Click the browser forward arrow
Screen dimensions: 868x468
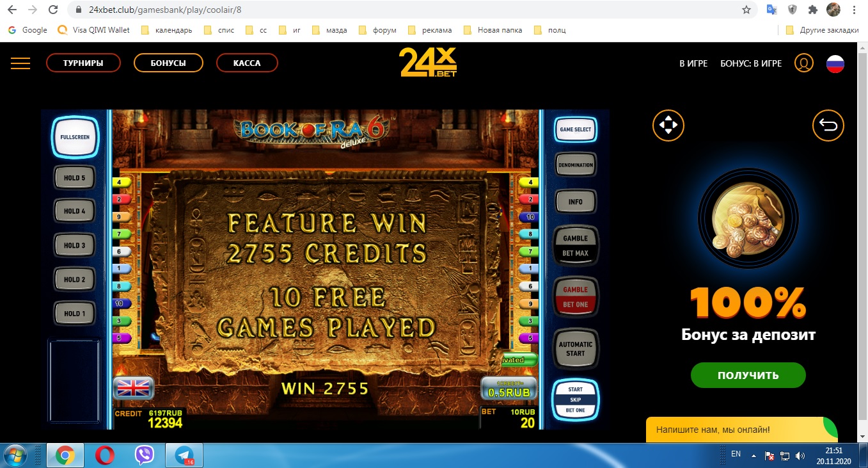coord(33,10)
